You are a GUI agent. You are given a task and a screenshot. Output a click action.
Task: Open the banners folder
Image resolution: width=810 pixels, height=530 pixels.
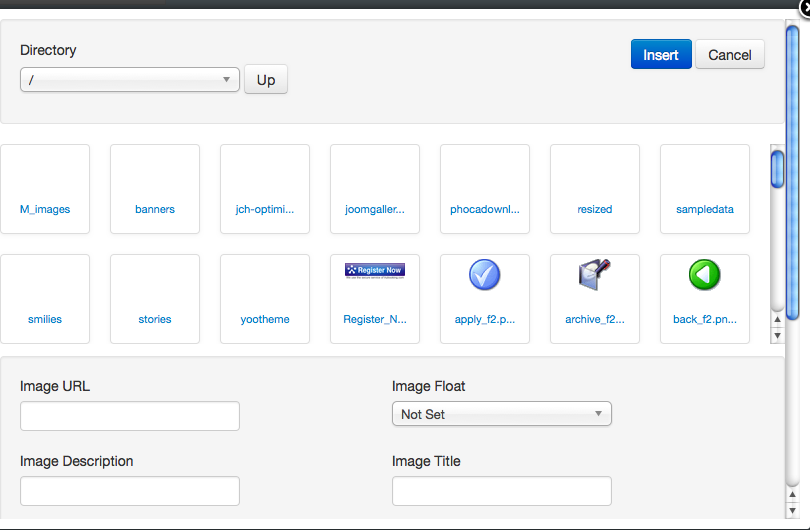point(155,190)
